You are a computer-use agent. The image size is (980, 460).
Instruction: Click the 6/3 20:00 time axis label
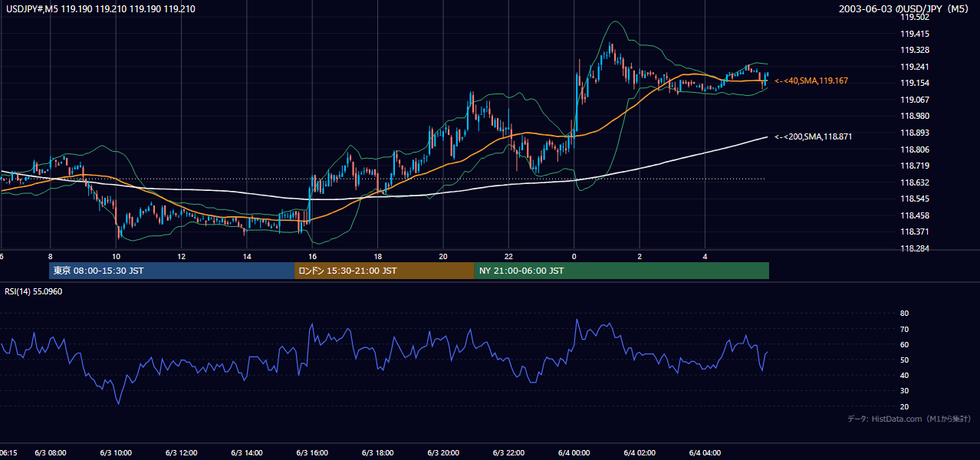(x=443, y=452)
